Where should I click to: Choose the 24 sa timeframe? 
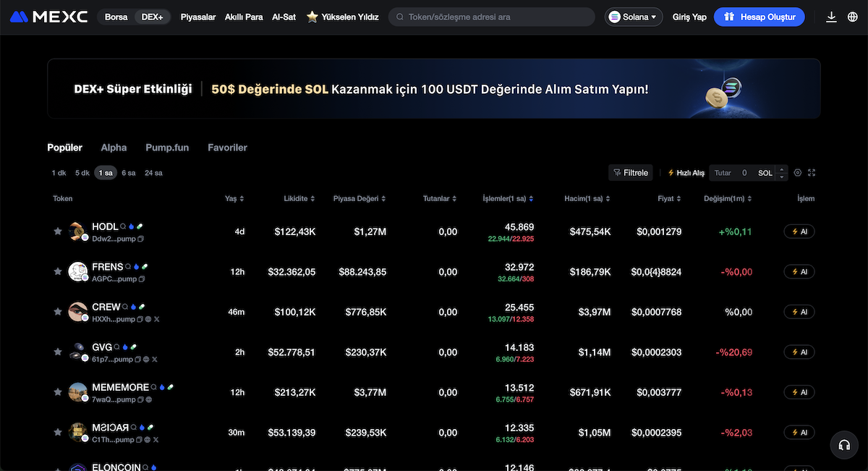click(153, 173)
